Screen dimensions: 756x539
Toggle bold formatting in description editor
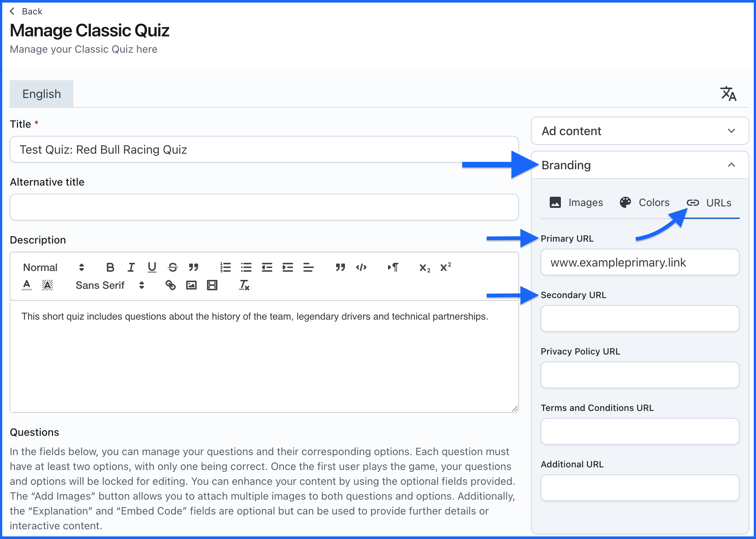(110, 267)
